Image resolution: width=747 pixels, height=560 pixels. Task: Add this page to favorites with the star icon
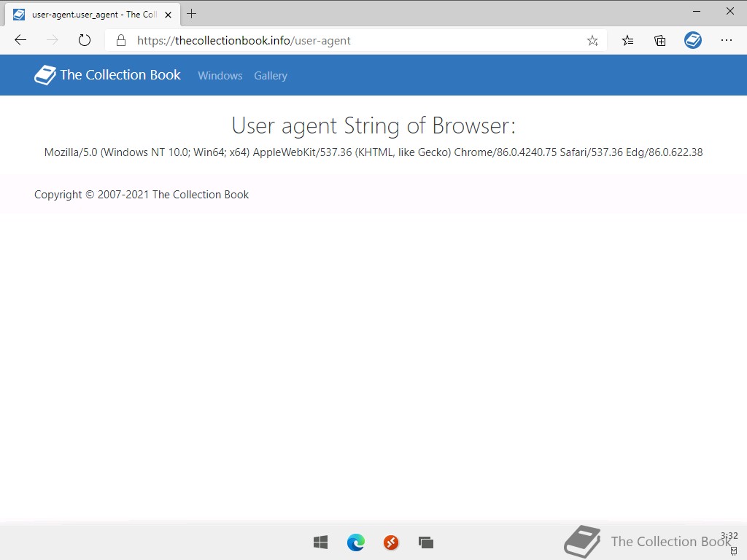[592, 41]
